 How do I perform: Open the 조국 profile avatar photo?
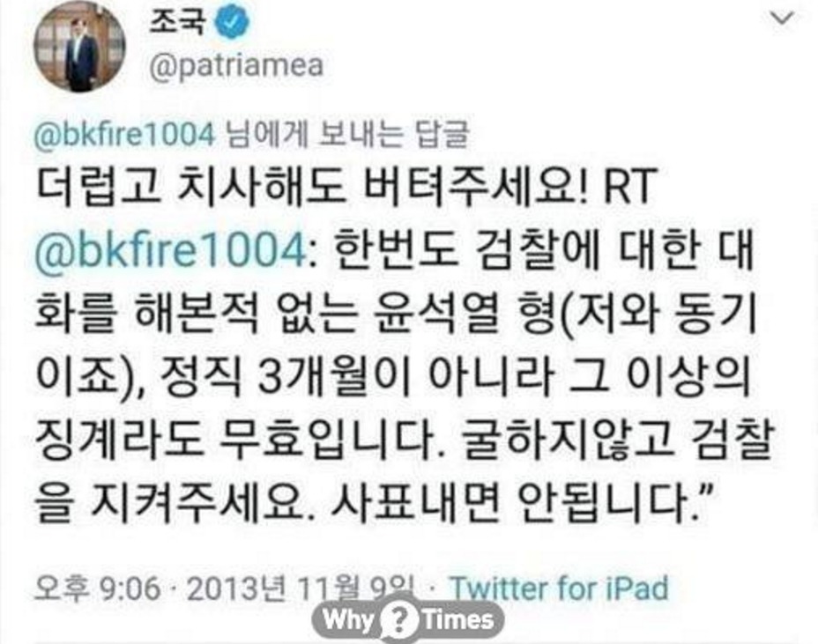click(x=79, y=46)
